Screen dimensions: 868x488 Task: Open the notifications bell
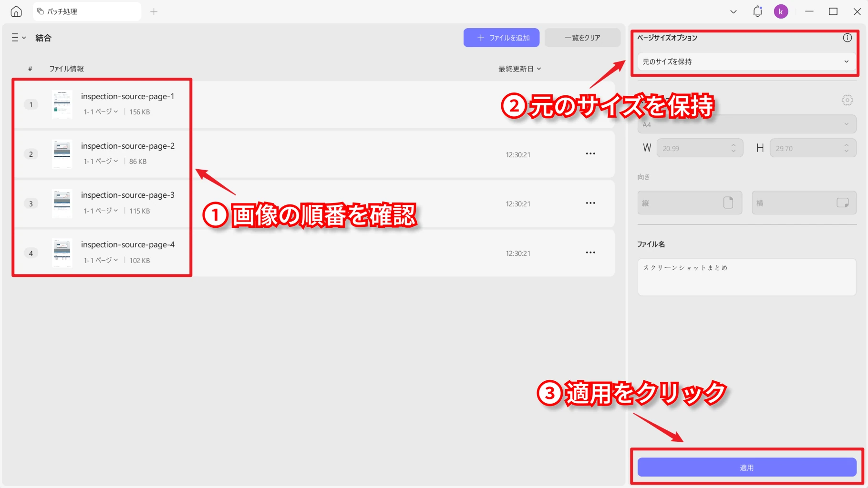[757, 11]
